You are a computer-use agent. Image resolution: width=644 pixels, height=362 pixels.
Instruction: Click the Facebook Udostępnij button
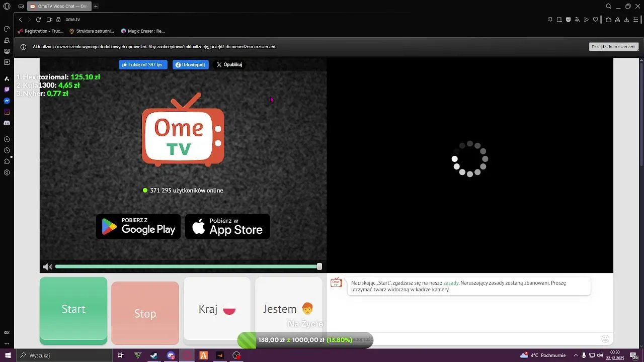pos(191,65)
